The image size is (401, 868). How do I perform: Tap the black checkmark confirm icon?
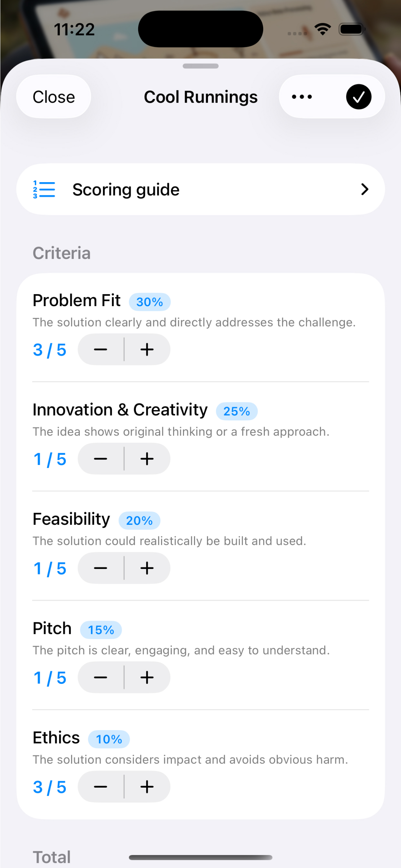(x=358, y=97)
